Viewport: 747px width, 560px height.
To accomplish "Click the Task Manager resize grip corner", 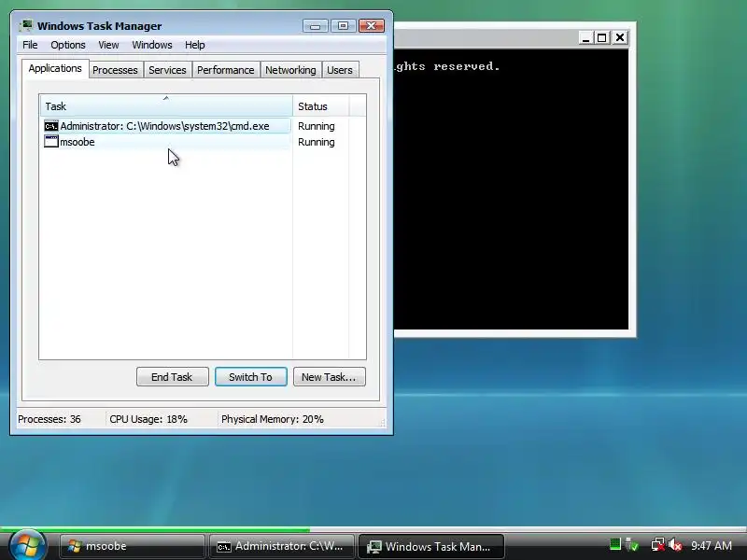I will pyautogui.click(x=383, y=423).
